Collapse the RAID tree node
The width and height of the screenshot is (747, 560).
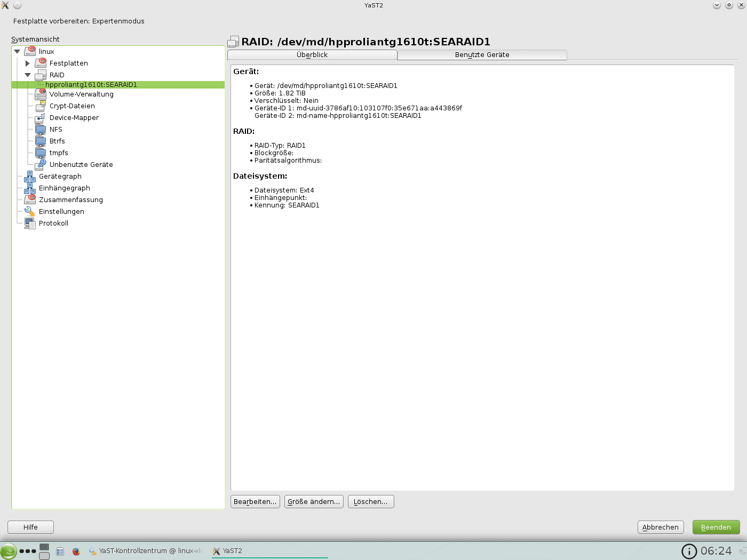tap(28, 75)
